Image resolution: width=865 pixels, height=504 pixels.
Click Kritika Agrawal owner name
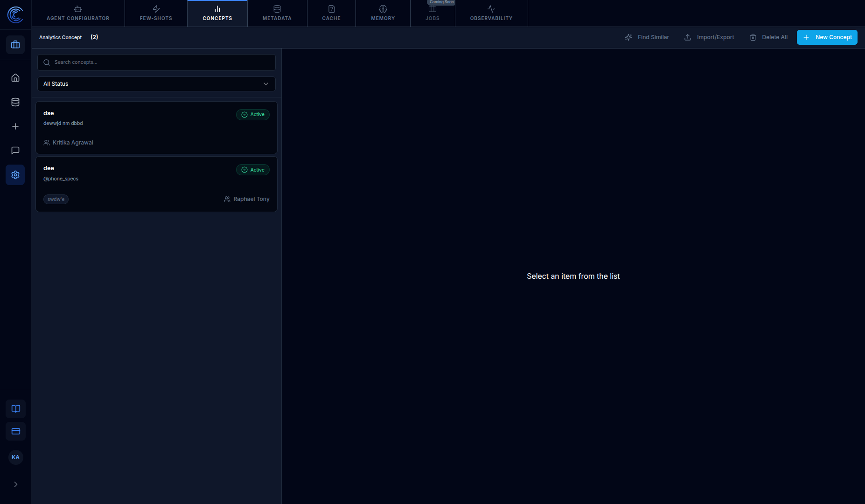[73, 143]
